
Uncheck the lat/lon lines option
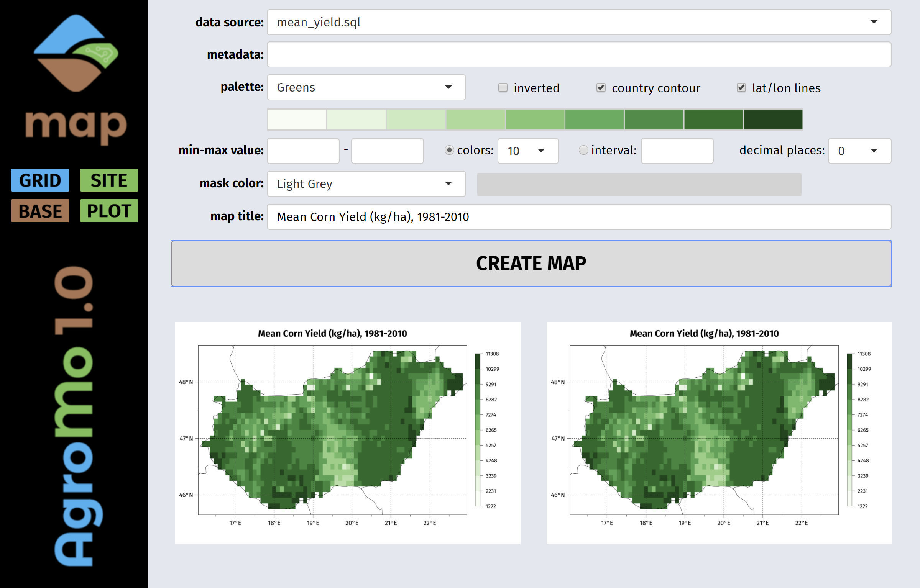(741, 88)
